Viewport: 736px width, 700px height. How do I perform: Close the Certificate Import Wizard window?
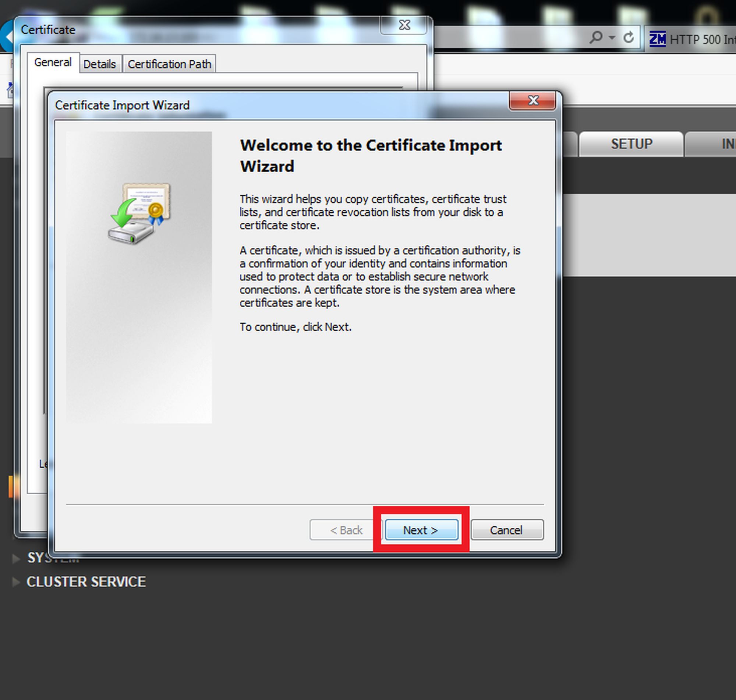click(x=532, y=101)
